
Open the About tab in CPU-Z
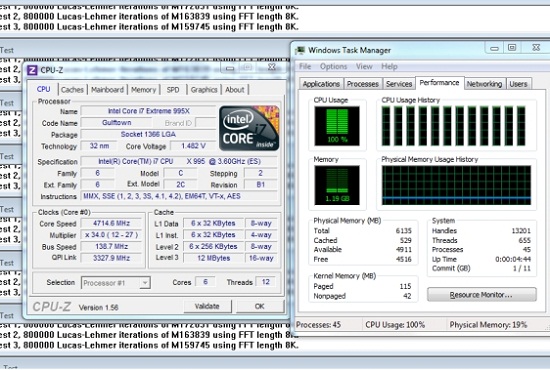tap(235, 90)
